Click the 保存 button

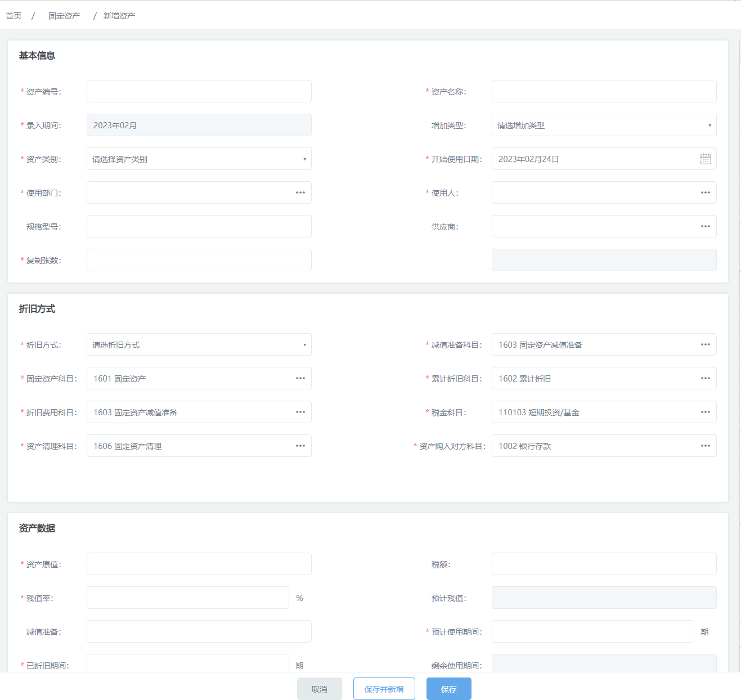(449, 689)
